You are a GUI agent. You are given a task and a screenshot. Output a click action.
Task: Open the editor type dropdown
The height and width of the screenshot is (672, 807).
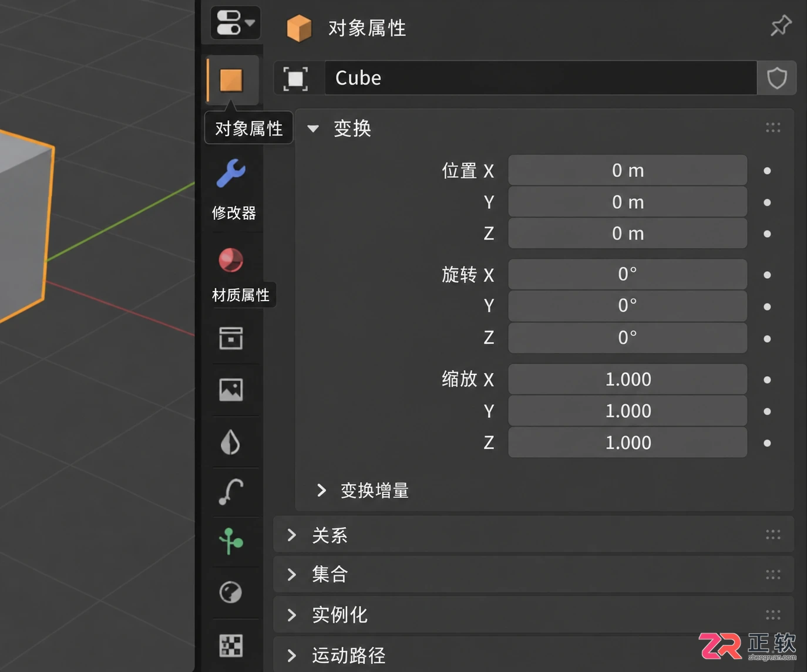(x=235, y=23)
